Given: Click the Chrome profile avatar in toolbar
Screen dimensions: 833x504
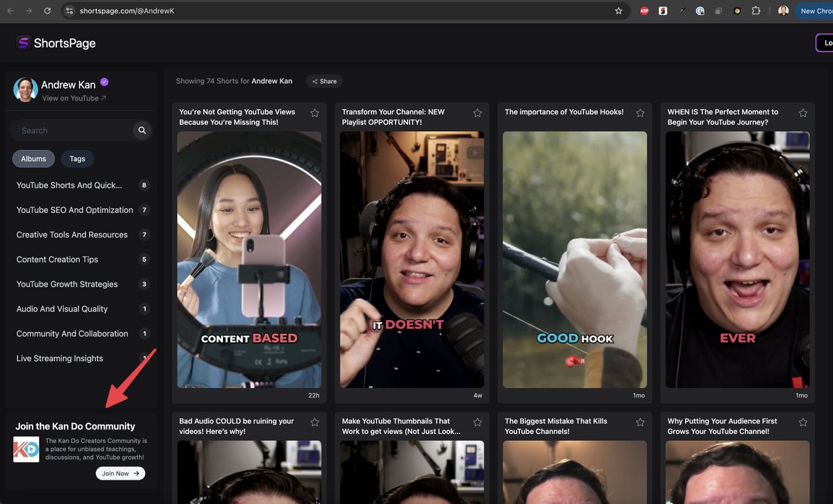Looking at the screenshot, I should click(783, 11).
